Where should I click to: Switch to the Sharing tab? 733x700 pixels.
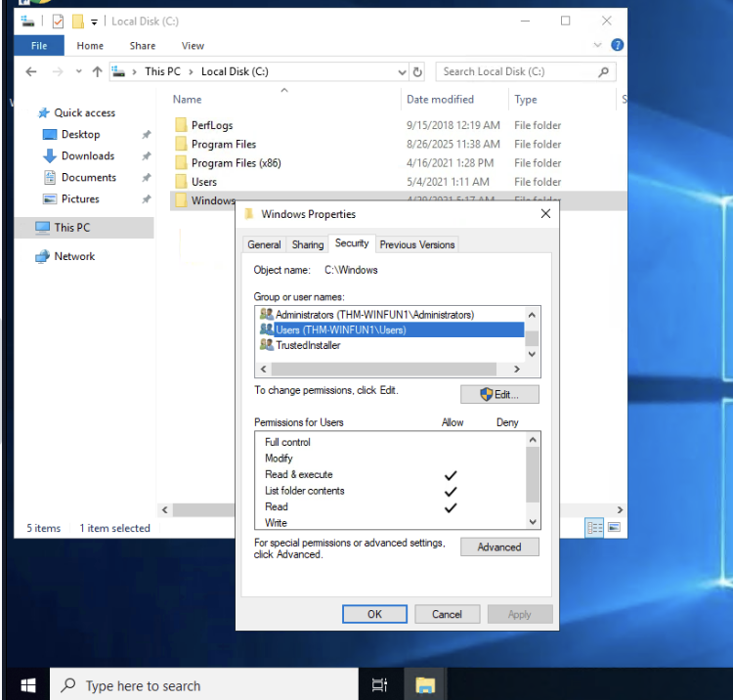308,244
